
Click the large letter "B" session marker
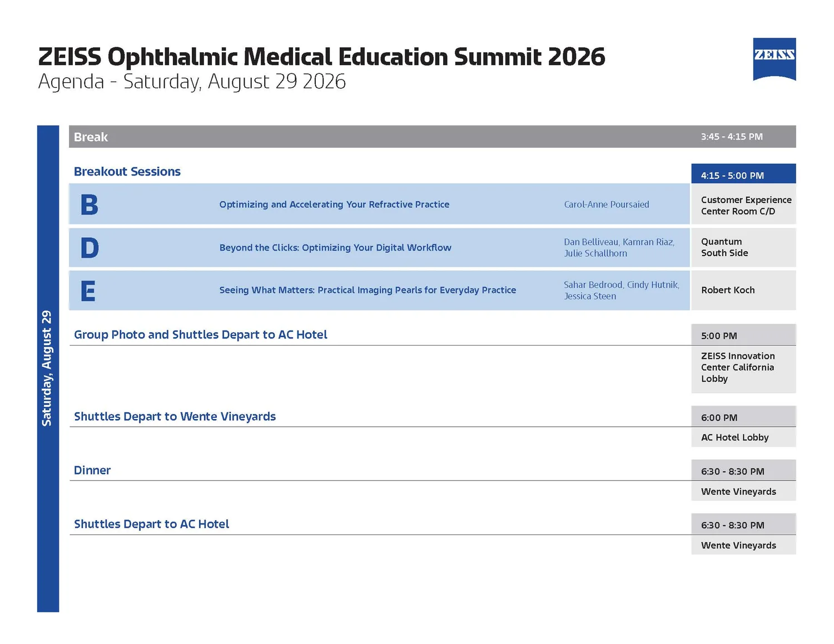[x=89, y=204]
